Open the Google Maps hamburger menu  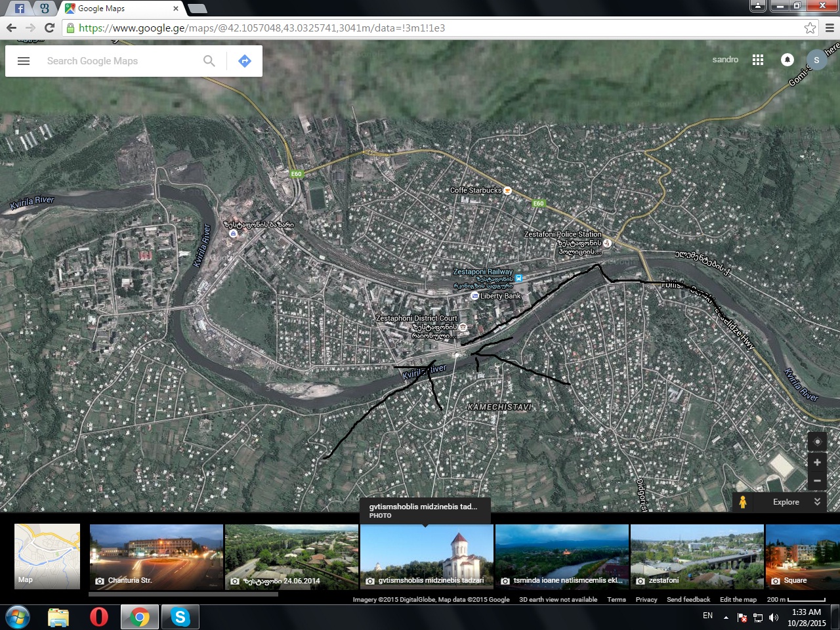click(x=24, y=61)
